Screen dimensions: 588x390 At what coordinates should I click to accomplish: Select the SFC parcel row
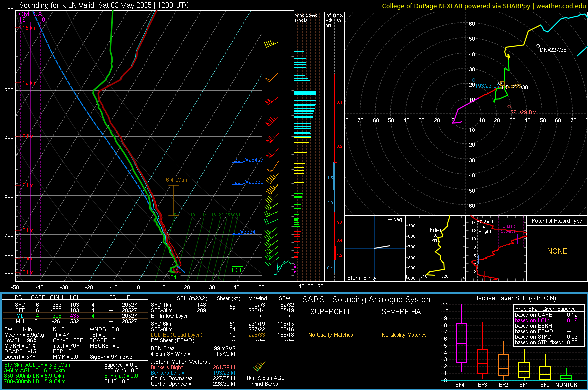pyautogui.click(x=75, y=305)
